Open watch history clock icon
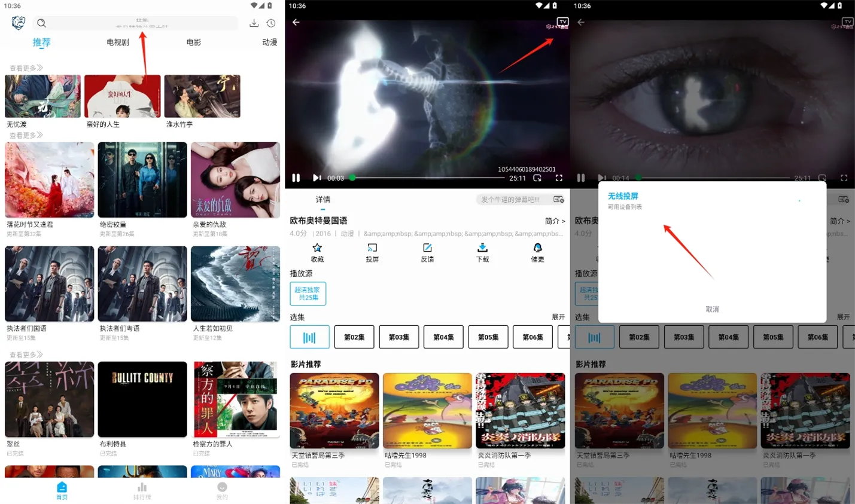Viewport: 855px width, 504px height. coord(271,23)
